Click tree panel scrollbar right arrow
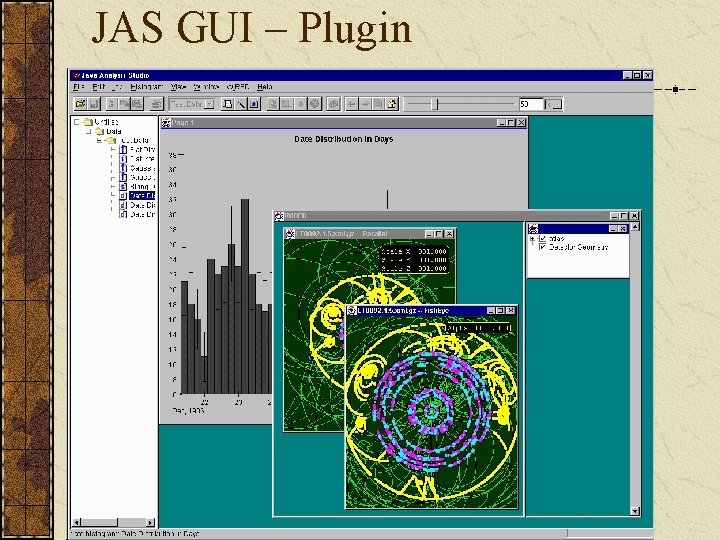This screenshot has width=720, height=540. pyautogui.click(x=150, y=523)
